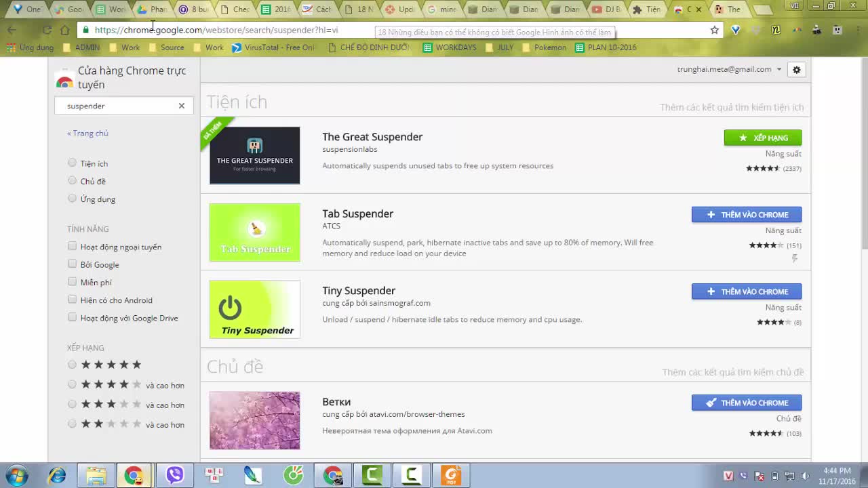Image resolution: width=868 pixels, height=488 pixels.
Task: Switch to the Tiện extensions tab
Action: pos(647,9)
